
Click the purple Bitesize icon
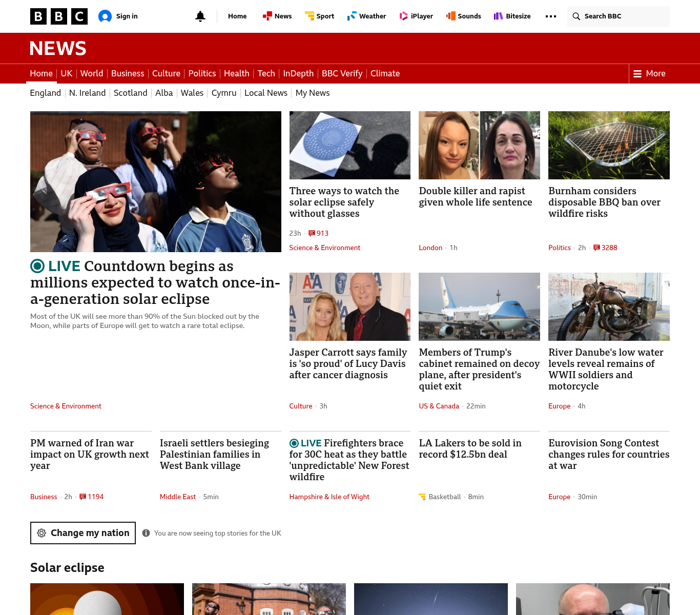(498, 16)
